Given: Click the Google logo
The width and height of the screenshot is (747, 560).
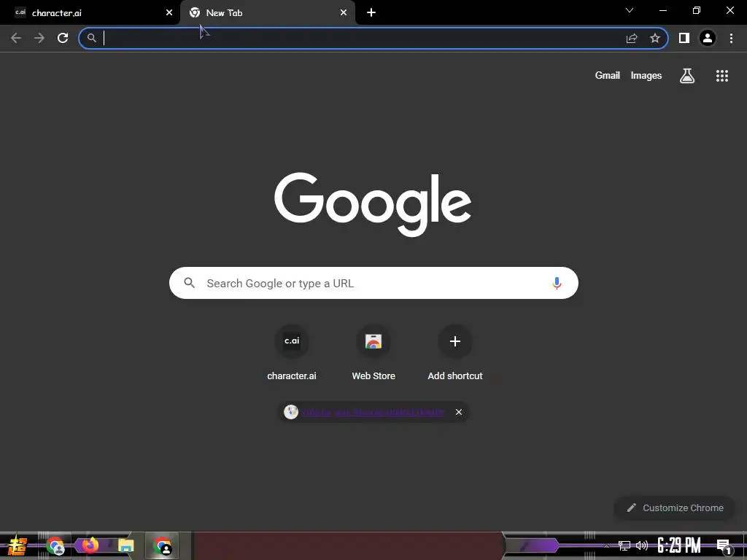Looking at the screenshot, I should (x=373, y=204).
